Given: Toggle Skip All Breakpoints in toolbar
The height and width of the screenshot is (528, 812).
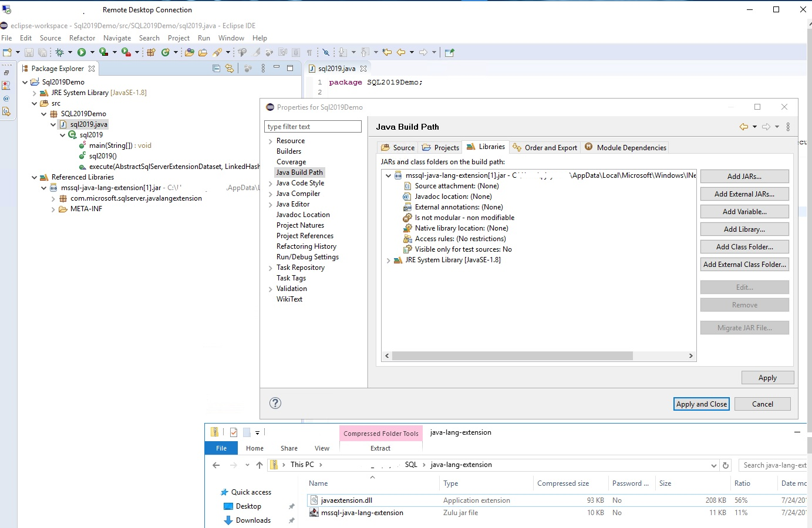Looking at the screenshot, I should pos(326,52).
